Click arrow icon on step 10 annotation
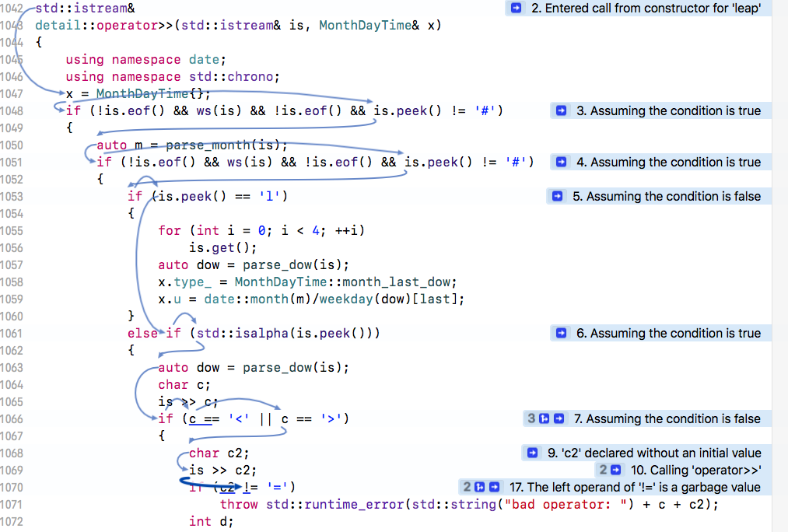 (615, 470)
